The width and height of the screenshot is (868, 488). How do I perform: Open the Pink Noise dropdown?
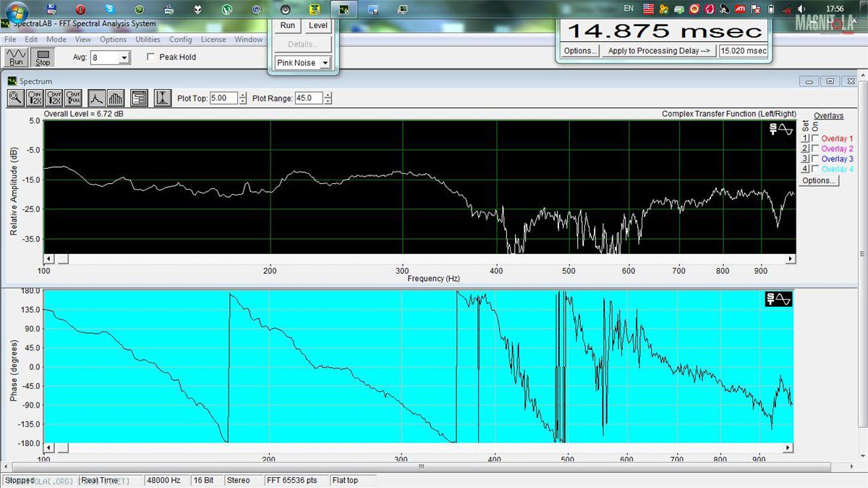pyautogui.click(x=325, y=63)
